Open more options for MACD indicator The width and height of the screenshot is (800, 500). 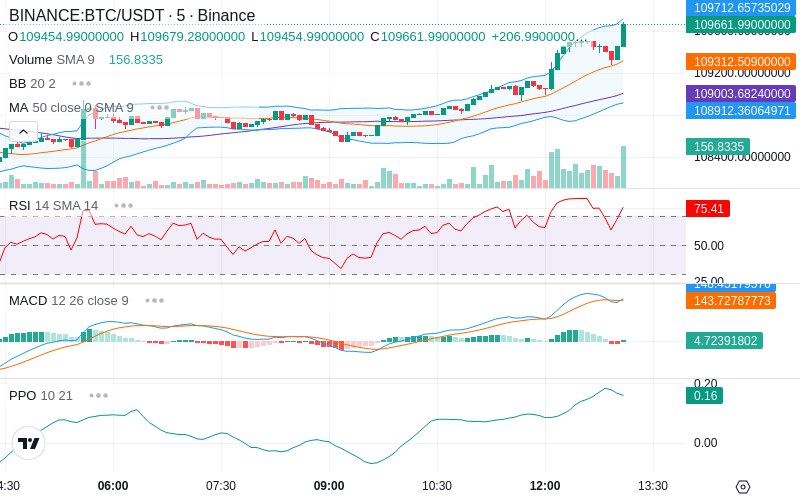tap(155, 301)
